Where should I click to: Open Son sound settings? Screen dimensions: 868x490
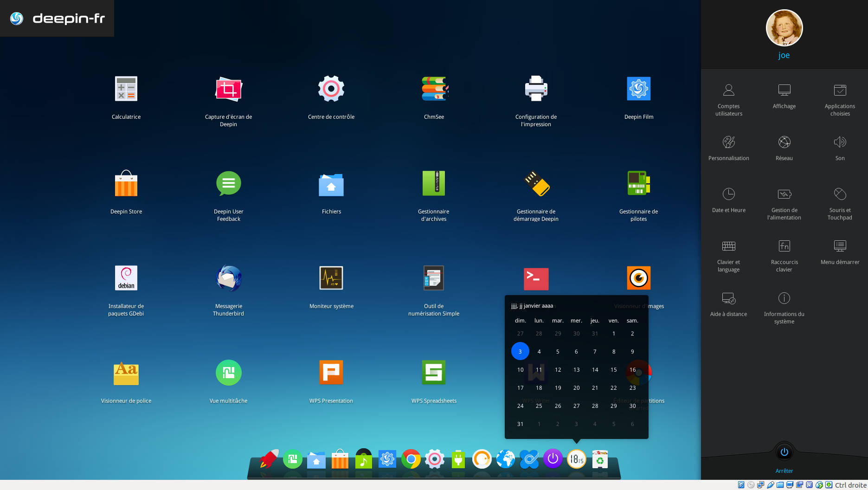click(840, 148)
